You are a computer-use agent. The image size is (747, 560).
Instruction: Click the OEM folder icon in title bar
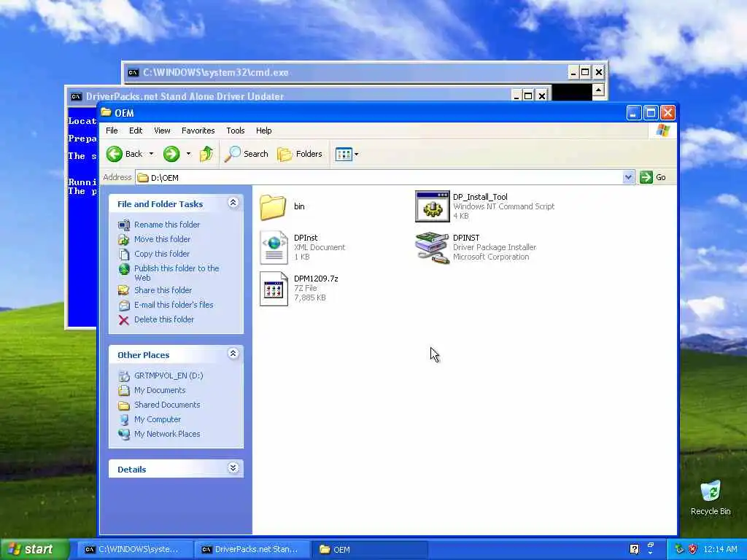pyautogui.click(x=107, y=113)
